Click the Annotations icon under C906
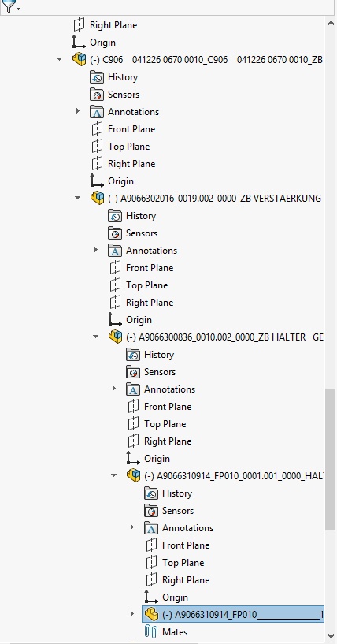 click(97, 112)
